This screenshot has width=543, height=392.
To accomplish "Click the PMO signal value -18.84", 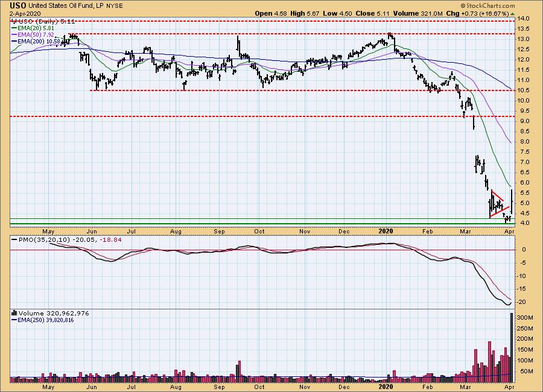I will pos(111,239).
